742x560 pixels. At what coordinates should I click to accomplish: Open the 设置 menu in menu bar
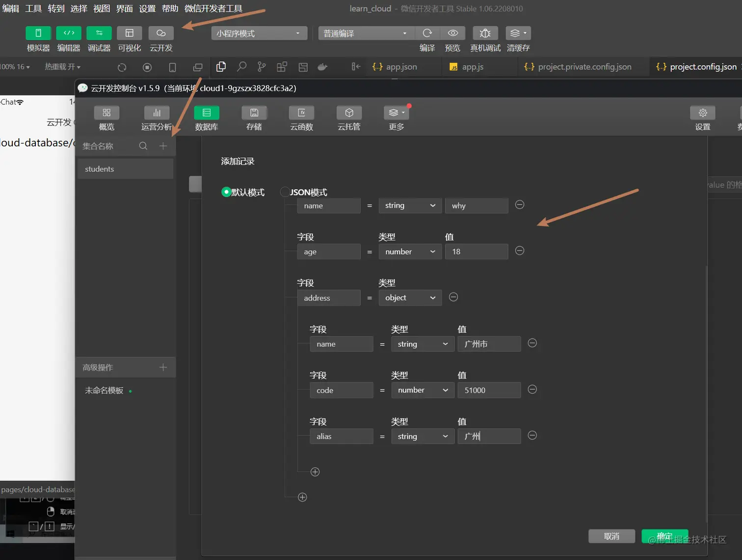tap(147, 8)
